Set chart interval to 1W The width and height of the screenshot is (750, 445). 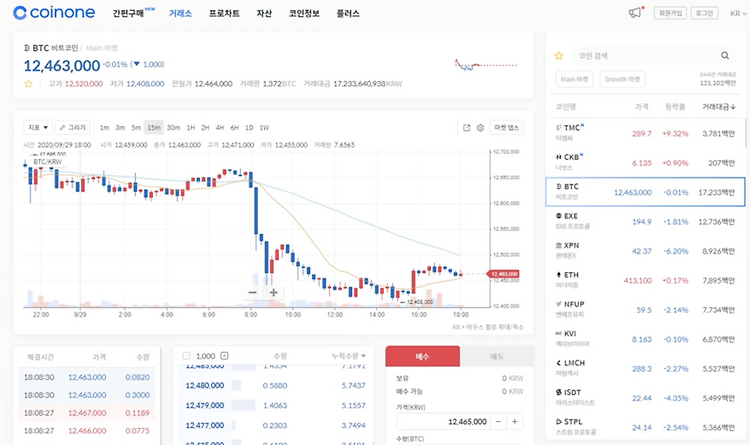point(264,128)
